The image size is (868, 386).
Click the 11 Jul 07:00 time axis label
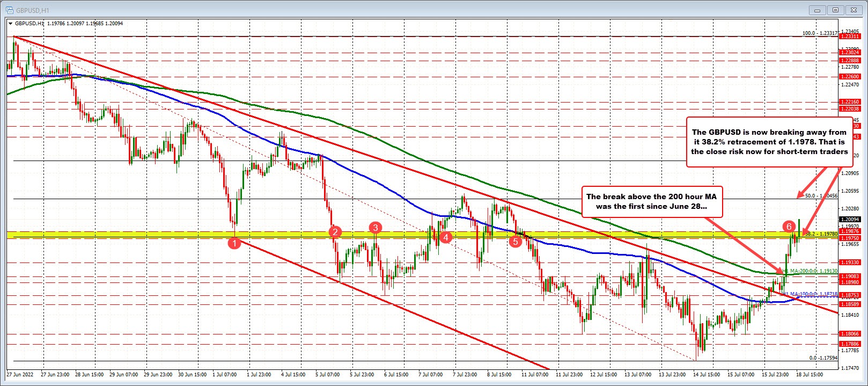click(x=535, y=375)
